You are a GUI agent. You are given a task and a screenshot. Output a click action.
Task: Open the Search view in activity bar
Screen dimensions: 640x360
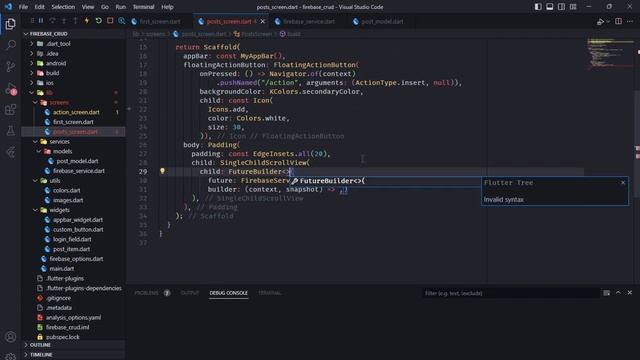[x=11, y=45]
